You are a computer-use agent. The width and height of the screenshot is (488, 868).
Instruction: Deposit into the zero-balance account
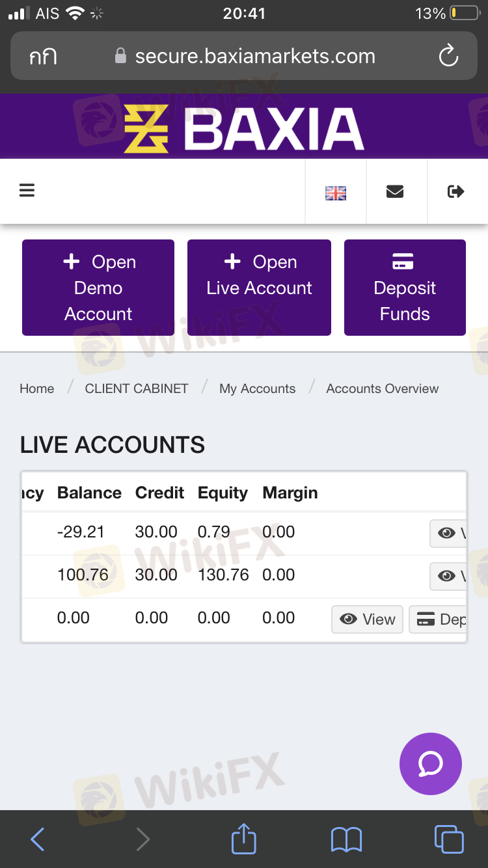(438, 619)
